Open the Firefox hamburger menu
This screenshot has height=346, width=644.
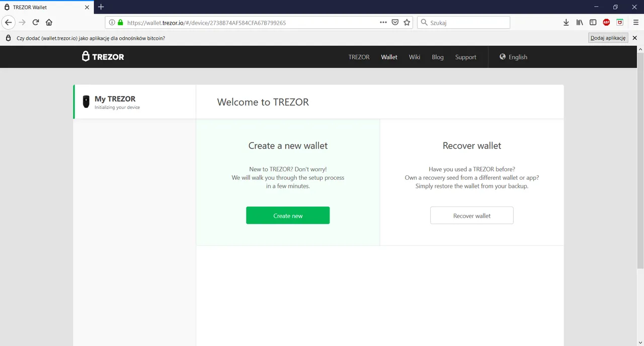pyautogui.click(x=636, y=22)
